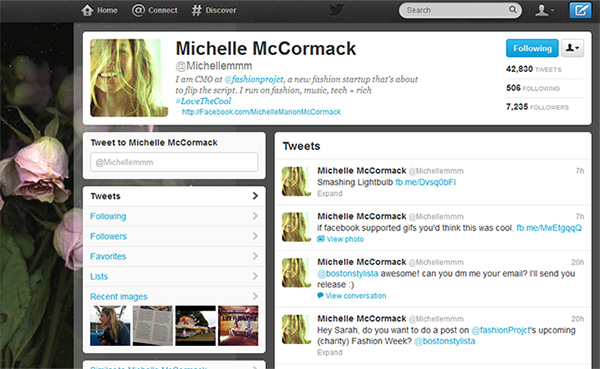Click the Twitter bird logo

336,10
